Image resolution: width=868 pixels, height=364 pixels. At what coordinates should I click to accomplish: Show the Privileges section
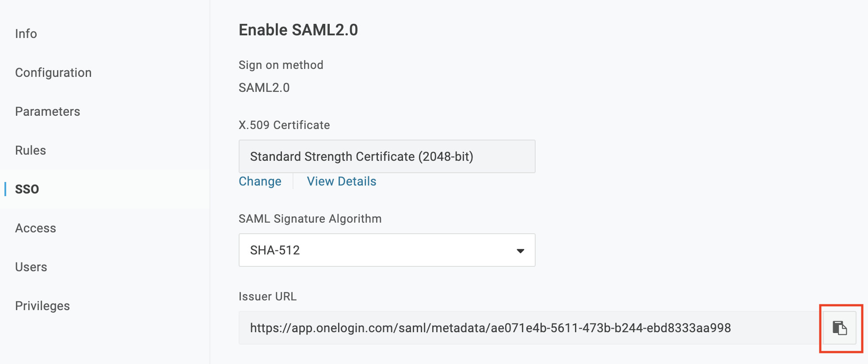[x=42, y=306]
